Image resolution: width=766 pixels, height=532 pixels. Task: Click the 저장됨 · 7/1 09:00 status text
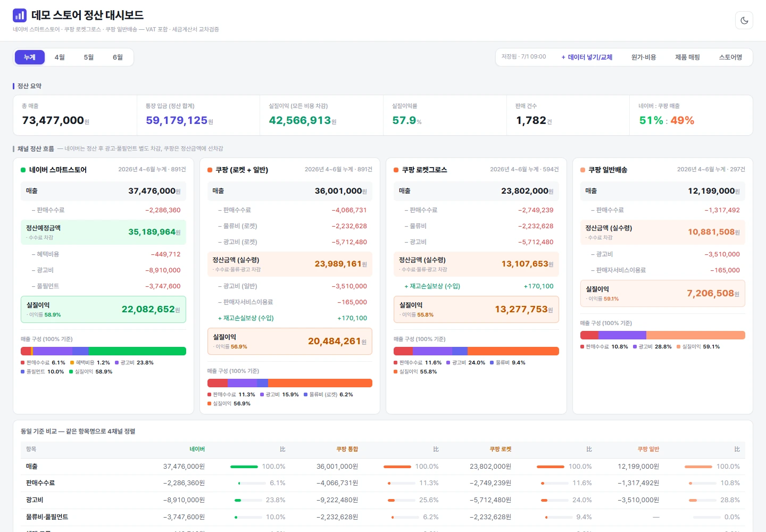coord(524,57)
